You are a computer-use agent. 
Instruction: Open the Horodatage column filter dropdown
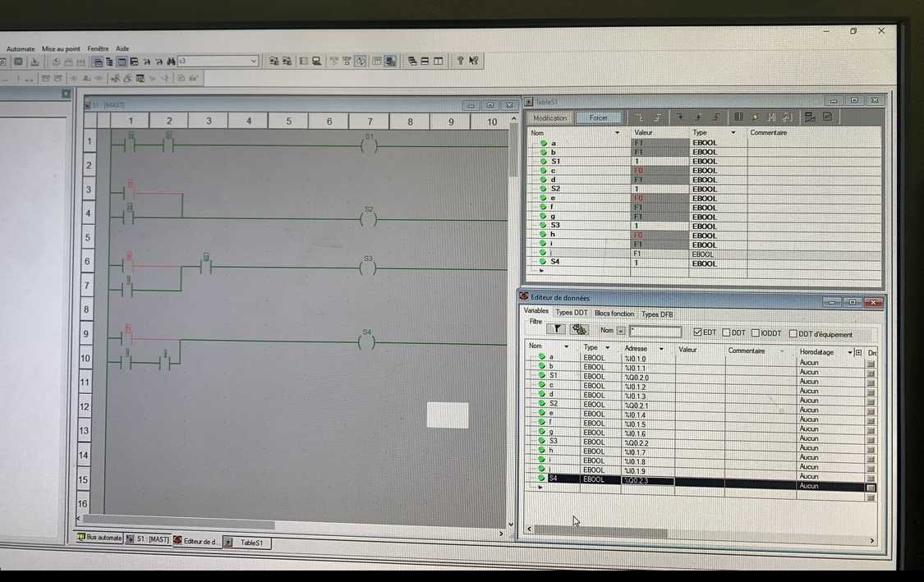click(849, 351)
